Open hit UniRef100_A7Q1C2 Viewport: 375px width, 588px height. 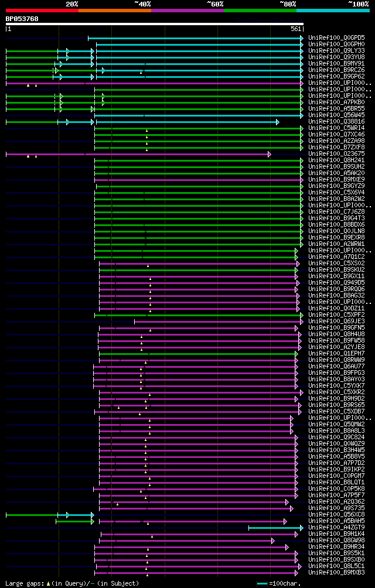(x=336, y=257)
